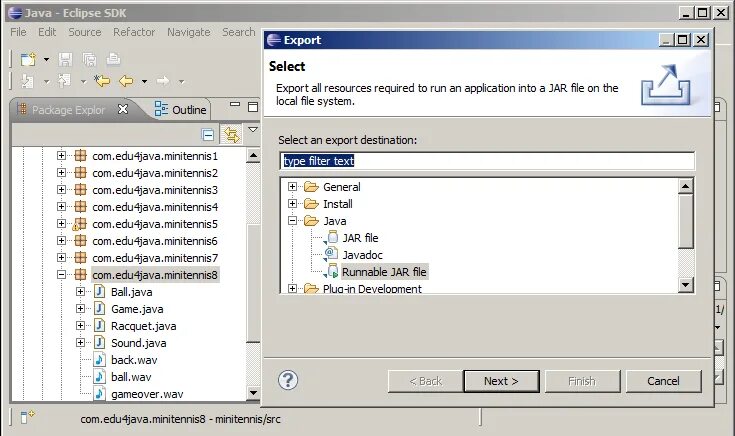Expand the Ball.java node
The width and height of the screenshot is (735, 436).
(x=81, y=292)
